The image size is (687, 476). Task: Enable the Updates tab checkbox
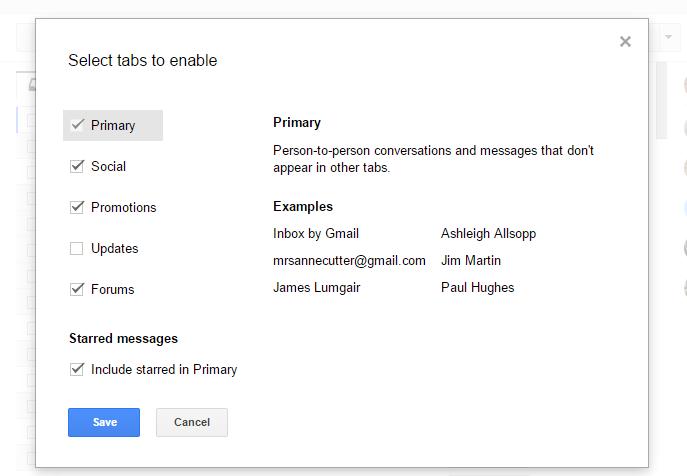(77, 248)
